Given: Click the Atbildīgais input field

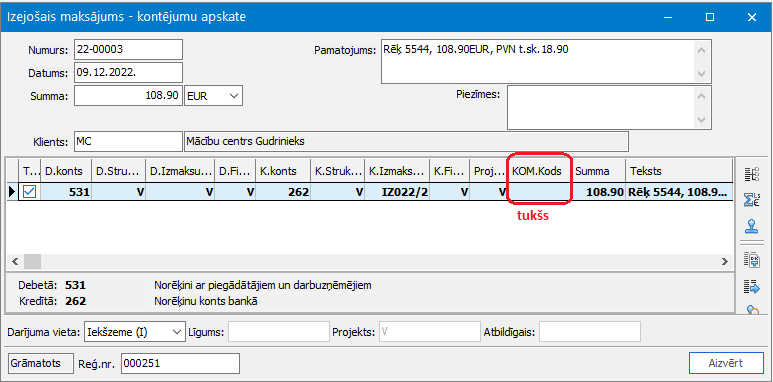Looking at the screenshot, I should coord(590,332).
